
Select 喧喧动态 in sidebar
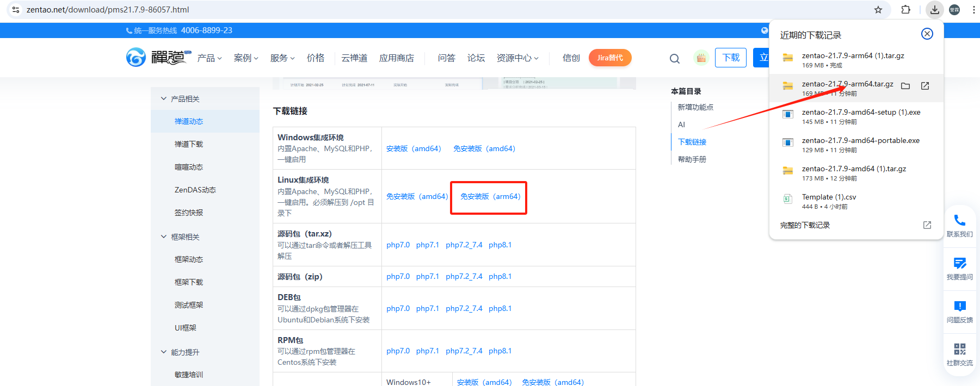[189, 167]
